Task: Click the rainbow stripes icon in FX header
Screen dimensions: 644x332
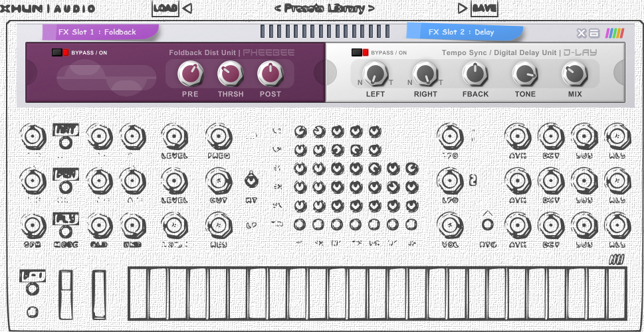Action: point(615,33)
